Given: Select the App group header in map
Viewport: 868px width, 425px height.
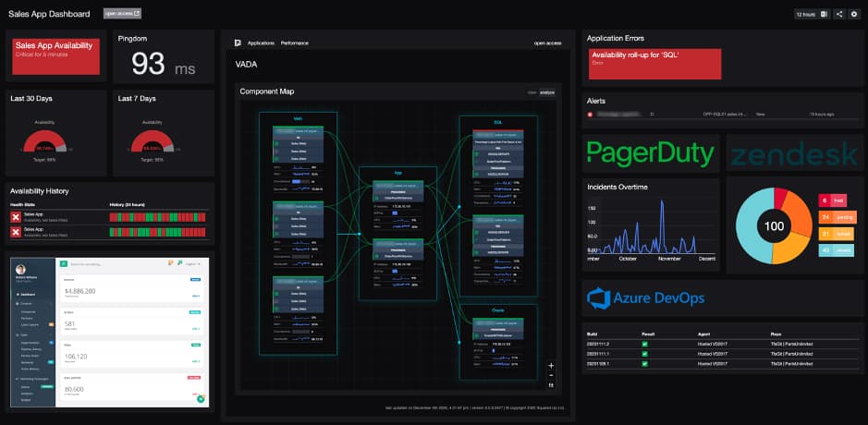Looking at the screenshot, I should point(397,173).
